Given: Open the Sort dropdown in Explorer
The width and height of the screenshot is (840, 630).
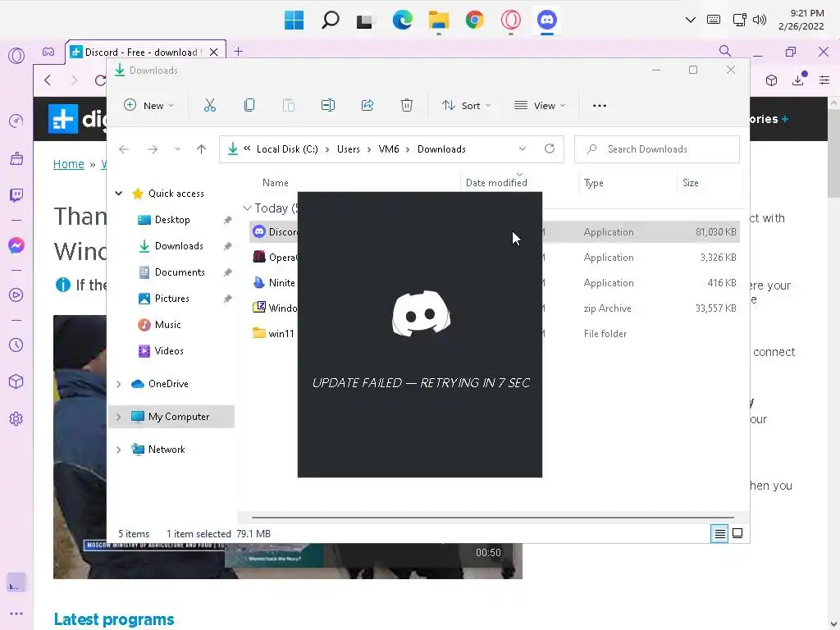Looking at the screenshot, I should pos(466,106).
